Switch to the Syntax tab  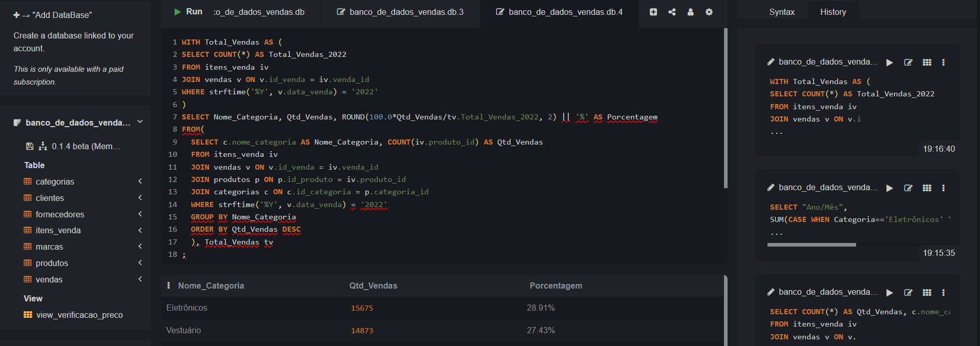[782, 12]
